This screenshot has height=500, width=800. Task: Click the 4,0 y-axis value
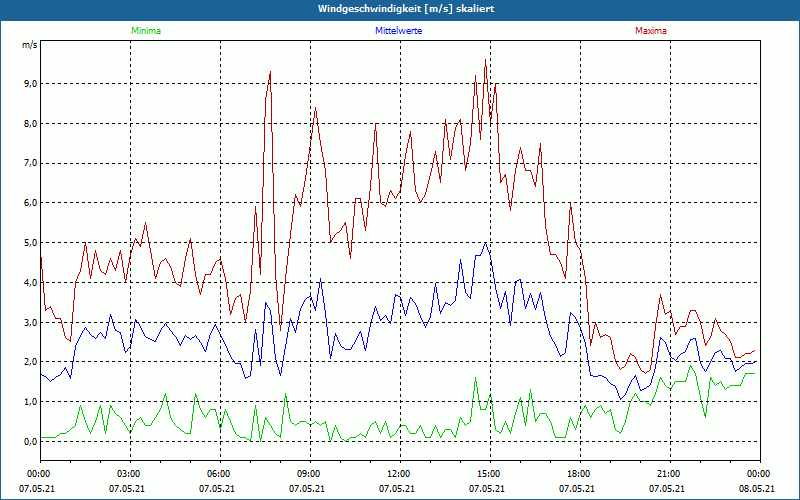30,283
